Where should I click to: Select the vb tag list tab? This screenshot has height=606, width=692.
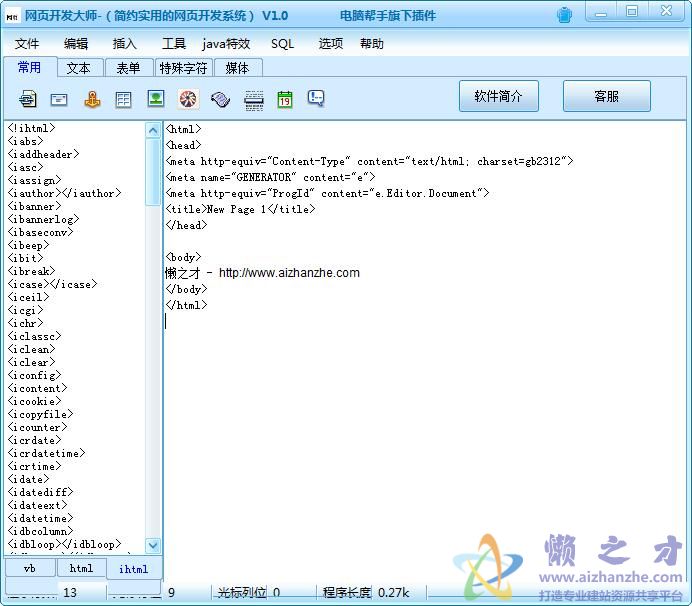pos(30,568)
